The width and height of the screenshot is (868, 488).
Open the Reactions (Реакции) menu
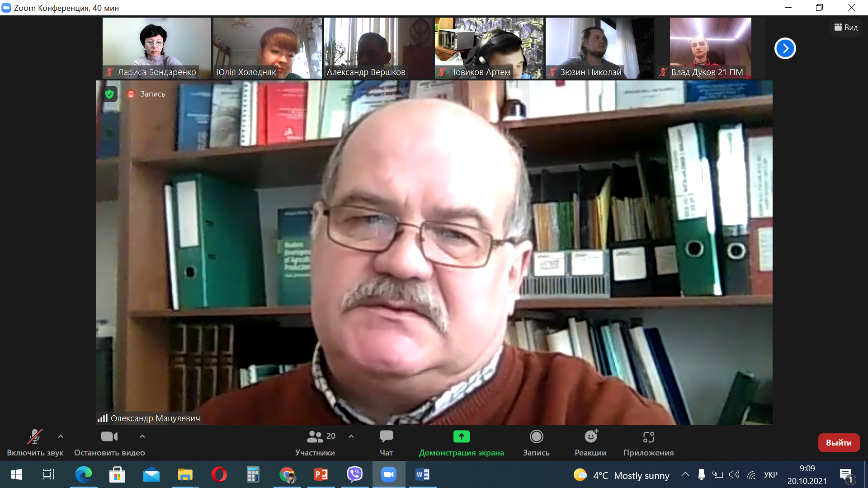[590, 437]
